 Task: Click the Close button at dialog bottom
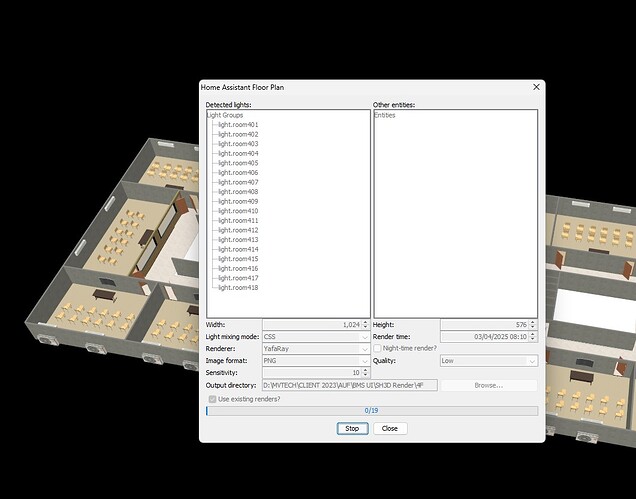tap(390, 428)
